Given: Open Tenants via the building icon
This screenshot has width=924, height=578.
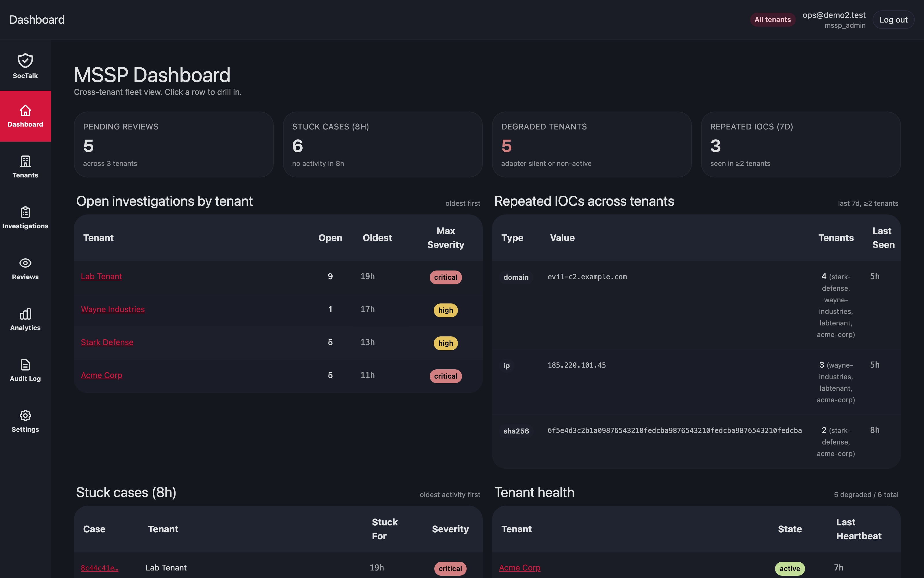Looking at the screenshot, I should pos(25,161).
